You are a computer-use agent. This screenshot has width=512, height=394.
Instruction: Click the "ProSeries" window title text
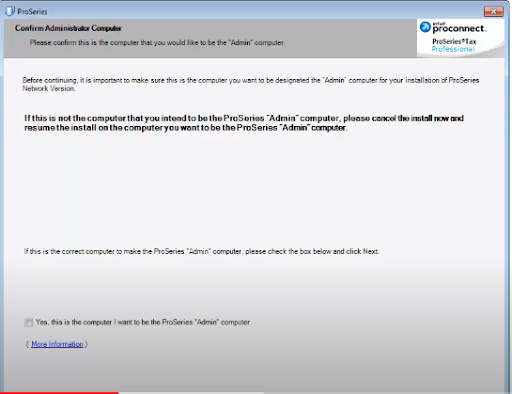point(32,12)
